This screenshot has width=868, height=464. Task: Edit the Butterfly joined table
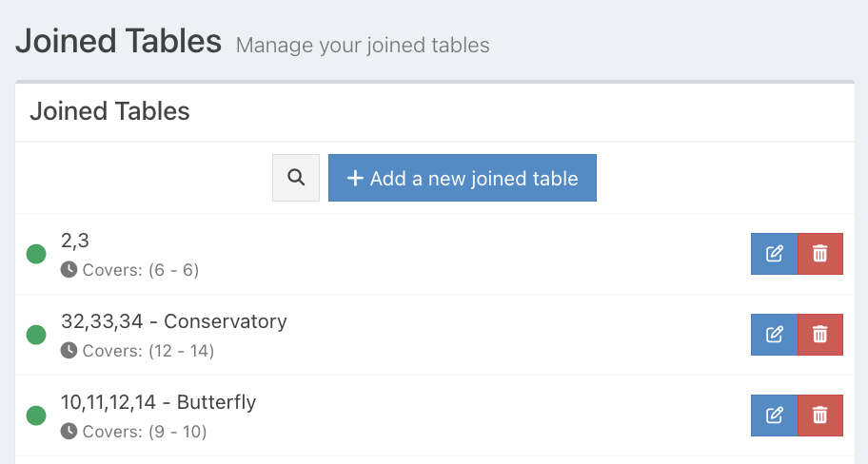[x=774, y=416]
